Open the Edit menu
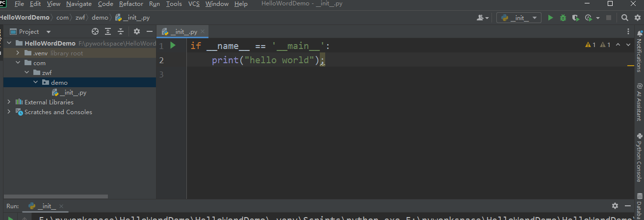Screen dimensions: 644x220 point(35,4)
